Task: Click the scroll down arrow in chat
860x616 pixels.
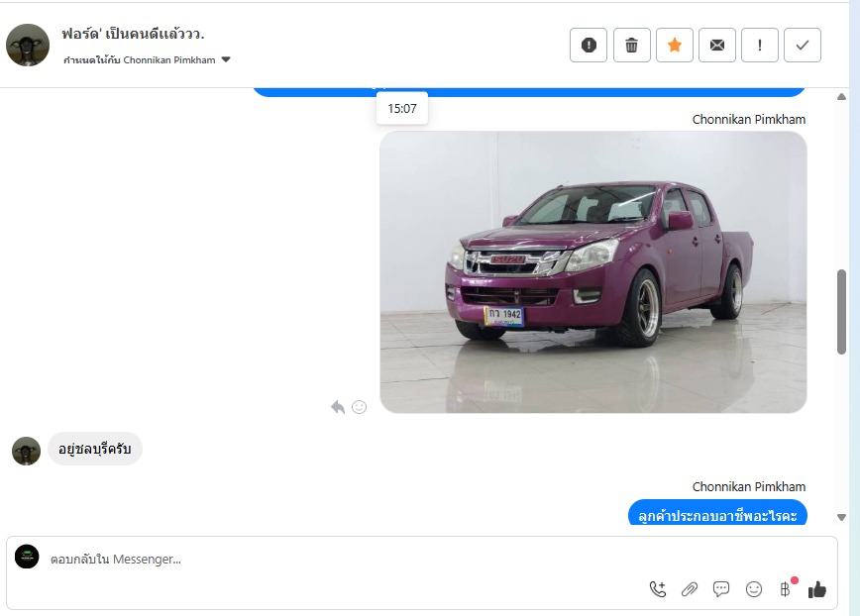Action: point(841,517)
